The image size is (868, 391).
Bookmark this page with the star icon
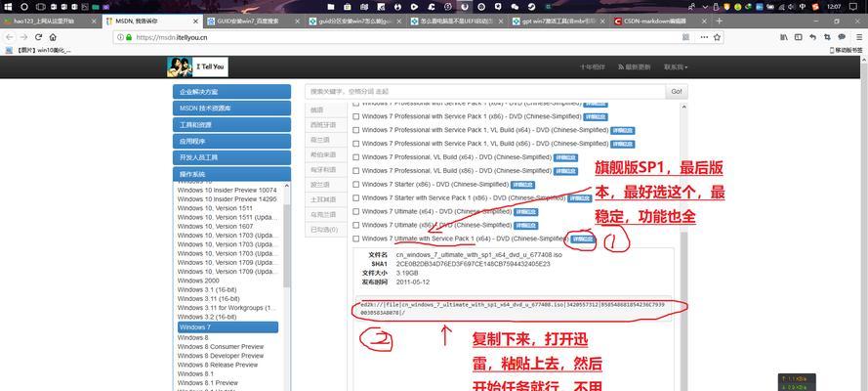pyautogui.click(x=717, y=37)
